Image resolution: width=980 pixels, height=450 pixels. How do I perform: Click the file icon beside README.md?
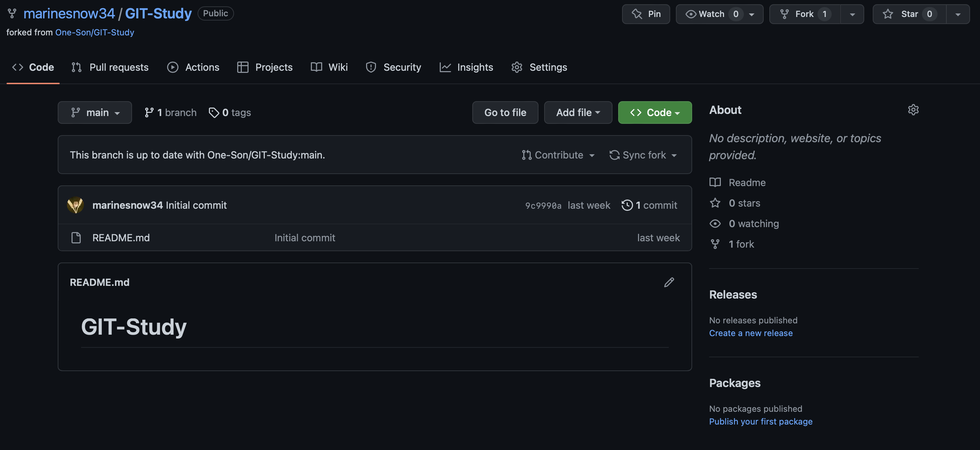tap(76, 237)
